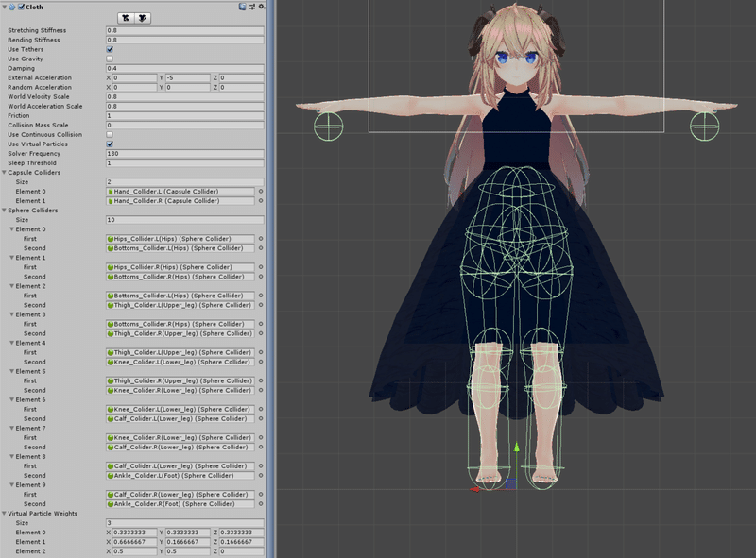Click the Random Acceleration X field
Viewport: 756px width, 558px height.
pyautogui.click(x=134, y=87)
